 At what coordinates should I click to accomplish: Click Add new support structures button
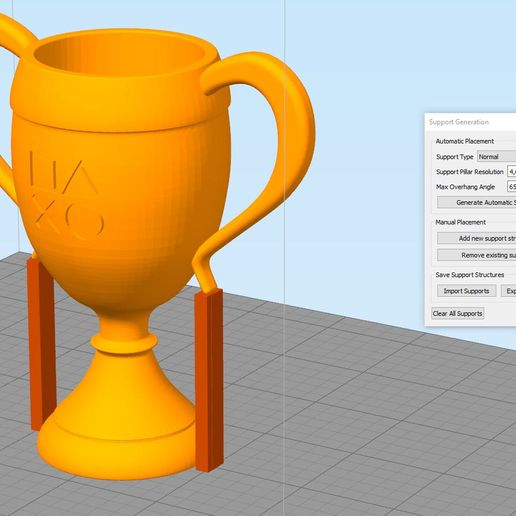(477, 238)
